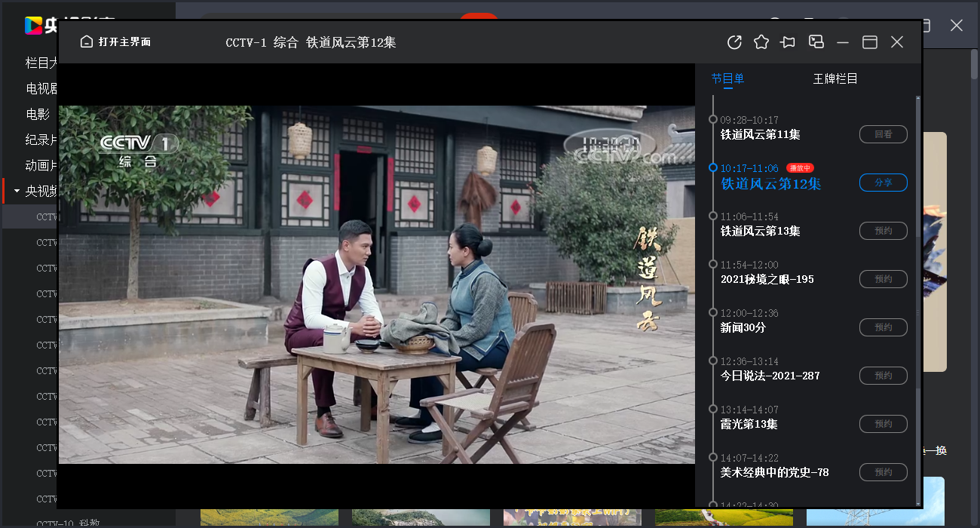The image size is (980, 528).
Task: Reserve 美术经典中的党史-78 with 预约
Action: point(884,472)
